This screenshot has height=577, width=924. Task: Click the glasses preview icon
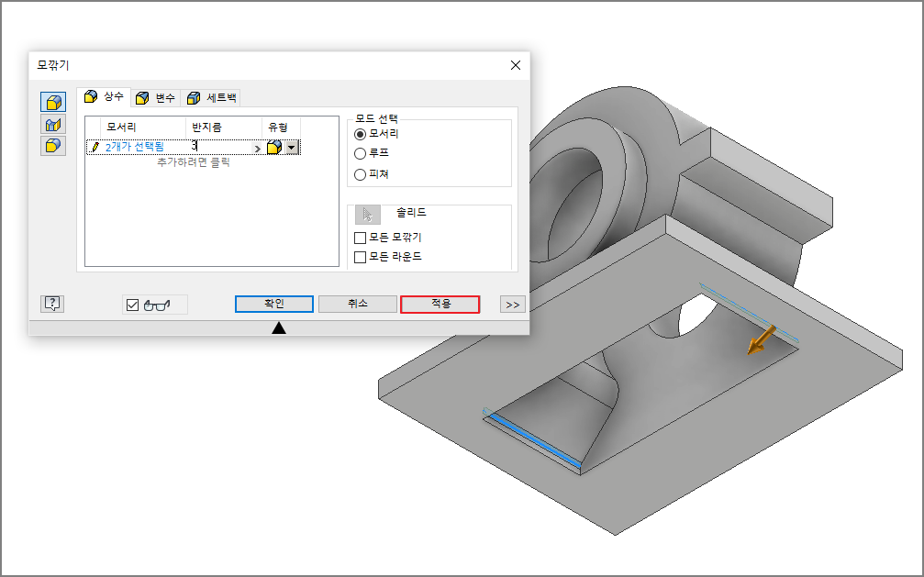click(157, 305)
